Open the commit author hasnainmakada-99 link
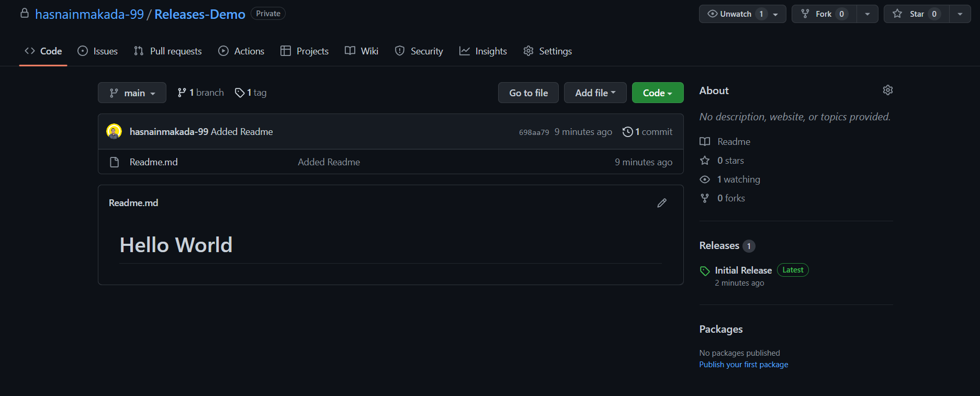The image size is (980, 396). [169, 132]
